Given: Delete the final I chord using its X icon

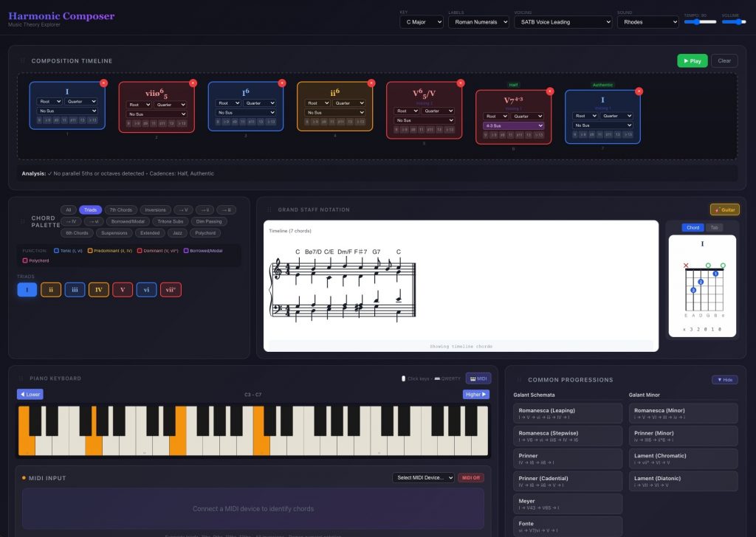Looking at the screenshot, I should click(639, 91).
